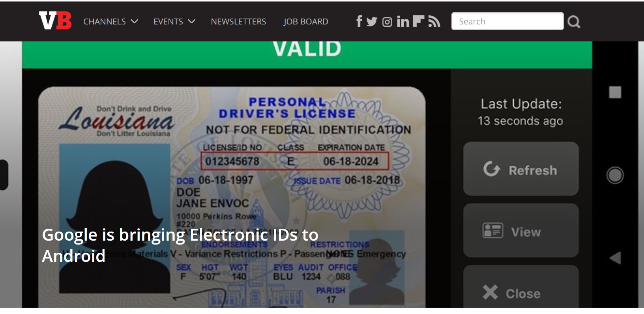This screenshot has width=644, height=314.
Task: Open the Job Board menu item
Action: click(x=306, y=21)
